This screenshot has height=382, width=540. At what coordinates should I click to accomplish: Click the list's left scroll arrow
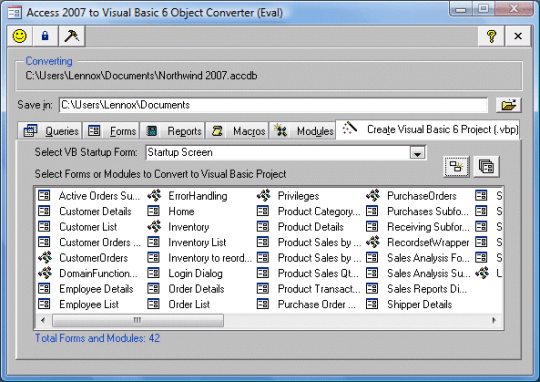pos(43,320)
